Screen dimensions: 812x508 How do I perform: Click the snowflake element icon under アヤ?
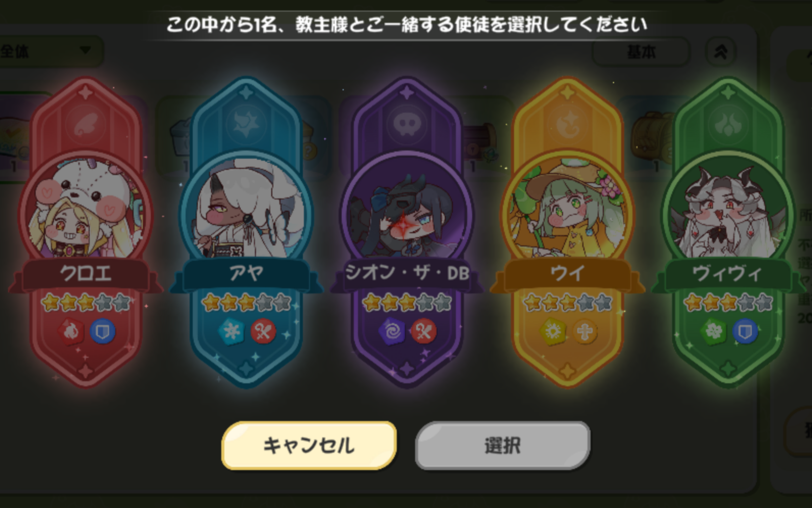232,332
